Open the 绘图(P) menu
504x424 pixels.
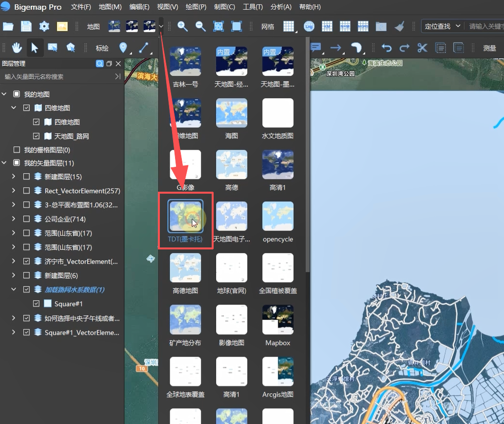tap(196, 7)
